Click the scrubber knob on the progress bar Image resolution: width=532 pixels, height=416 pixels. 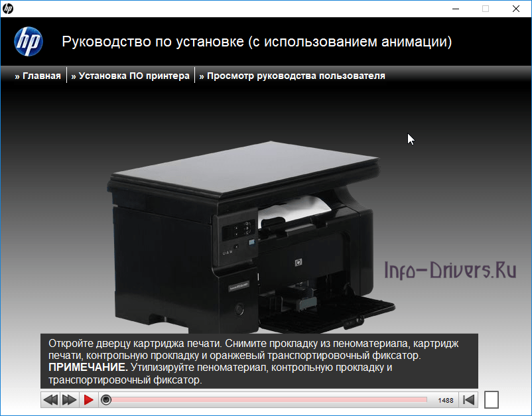[106, 399]
